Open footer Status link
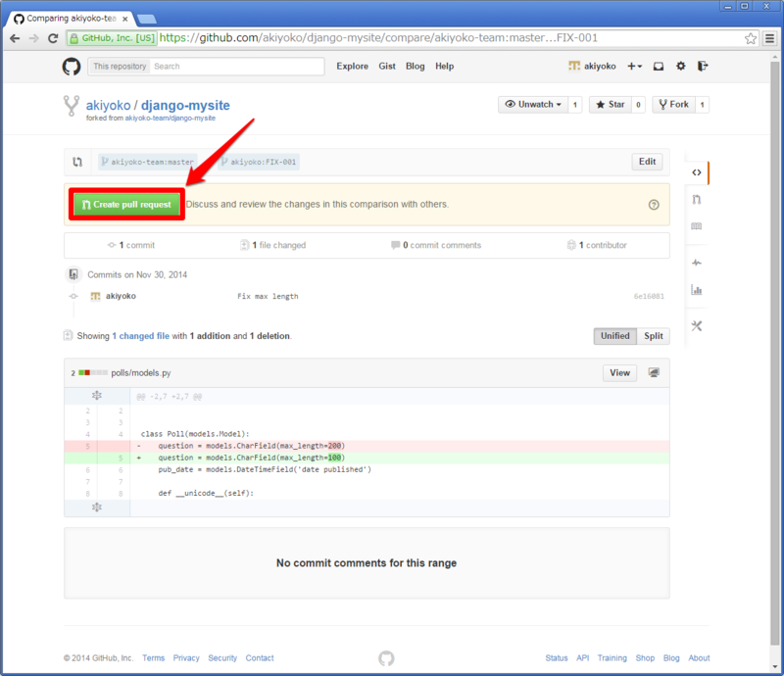Viewport: 784px width, 676px height. coord(557,658)
